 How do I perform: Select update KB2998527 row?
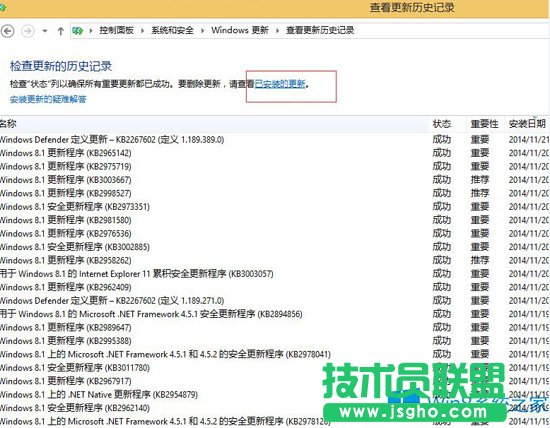point(275,193)
